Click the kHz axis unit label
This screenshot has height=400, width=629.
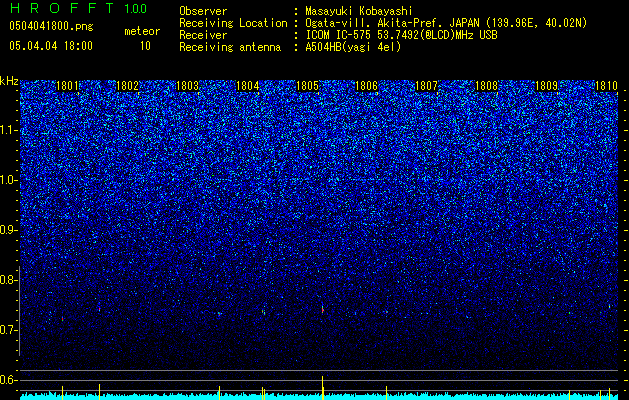(9, 81)
